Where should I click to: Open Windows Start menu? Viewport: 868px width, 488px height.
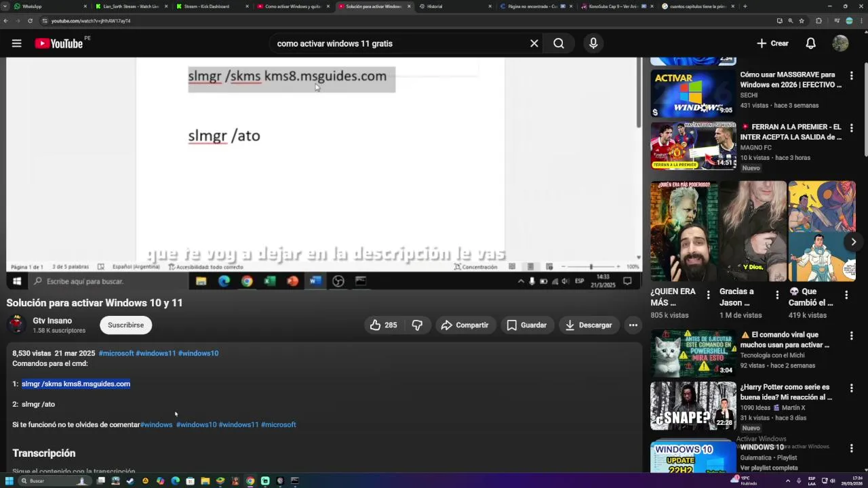pos(9,481)
